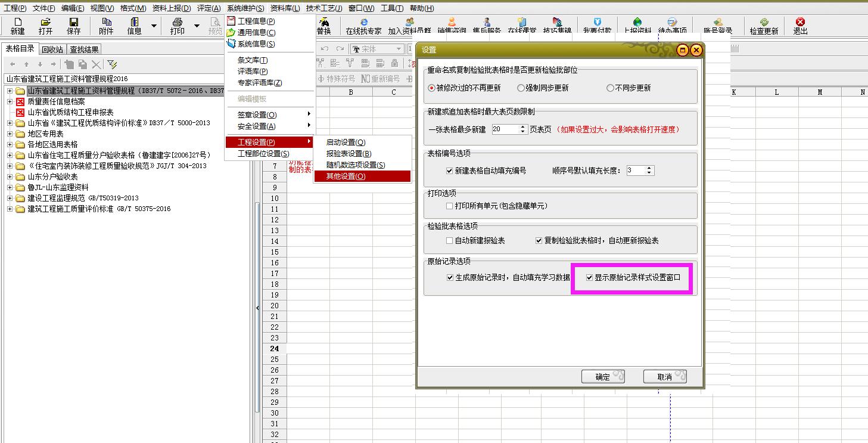868x443 pixels.
Task: Click the 最大表页数 number input field
Action: 505,129
